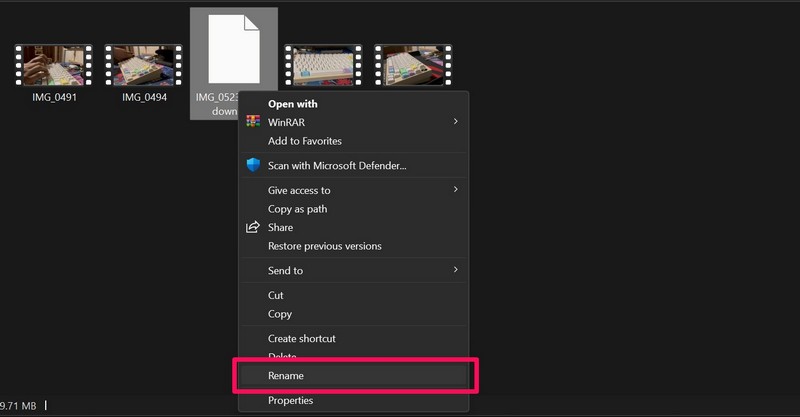
Task: Choose Create shortcut
Action: 301,339
